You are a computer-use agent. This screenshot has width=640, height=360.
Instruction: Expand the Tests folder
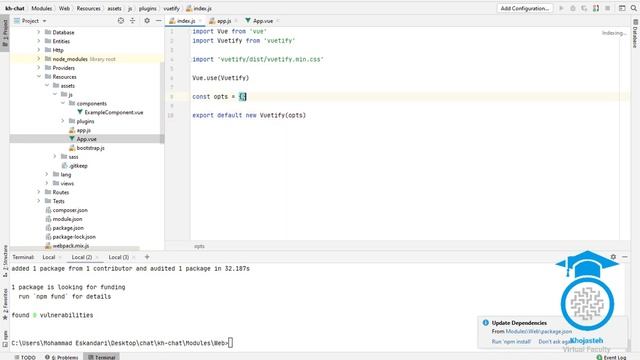(39, 201)
